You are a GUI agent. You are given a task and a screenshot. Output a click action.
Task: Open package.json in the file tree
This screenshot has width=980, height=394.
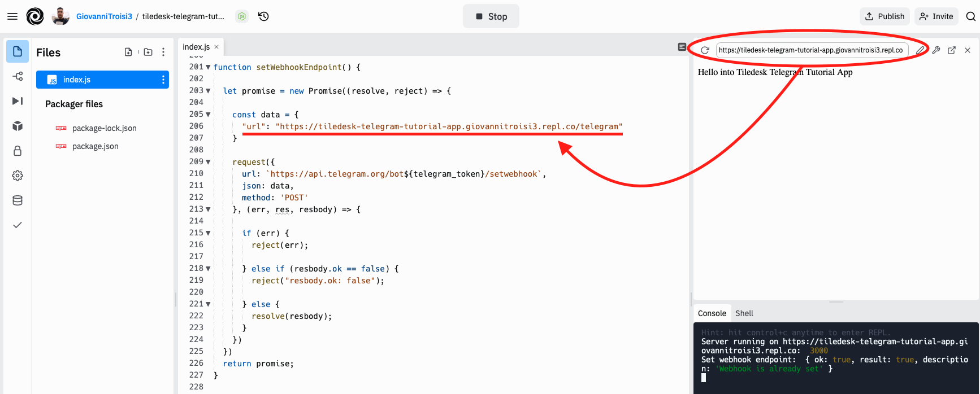point(95,146)
